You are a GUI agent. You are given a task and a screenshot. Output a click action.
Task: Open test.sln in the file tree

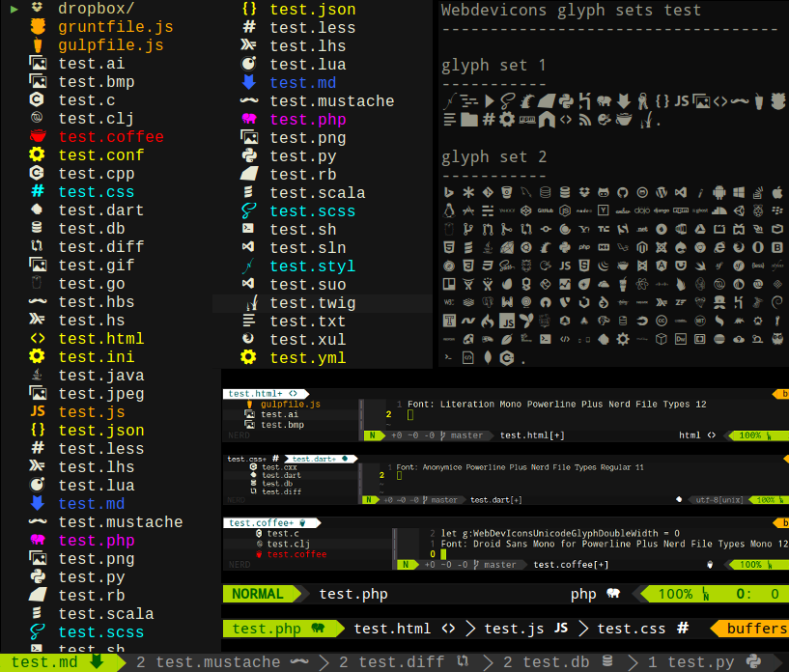click(308, 247)
